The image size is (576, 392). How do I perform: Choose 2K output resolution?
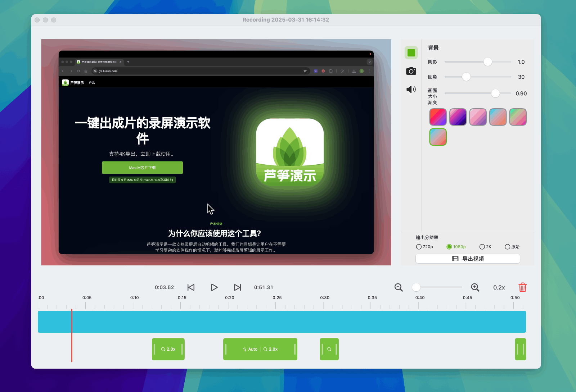(x=485, y=247)
